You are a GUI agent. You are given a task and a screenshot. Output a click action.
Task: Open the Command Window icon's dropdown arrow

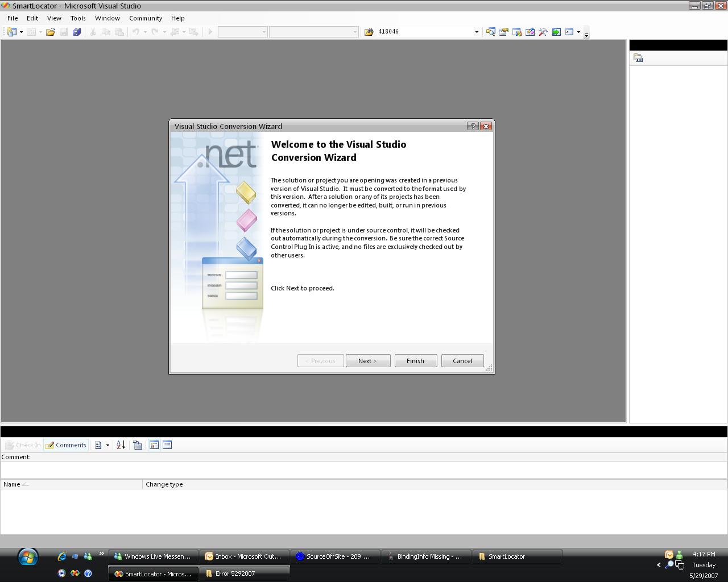point(578,32)
